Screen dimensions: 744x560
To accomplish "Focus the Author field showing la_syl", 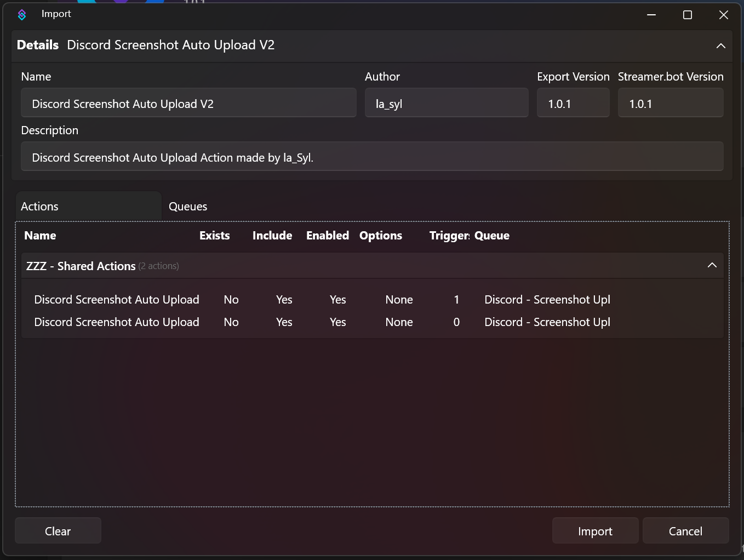I will [x=446, y=104].
